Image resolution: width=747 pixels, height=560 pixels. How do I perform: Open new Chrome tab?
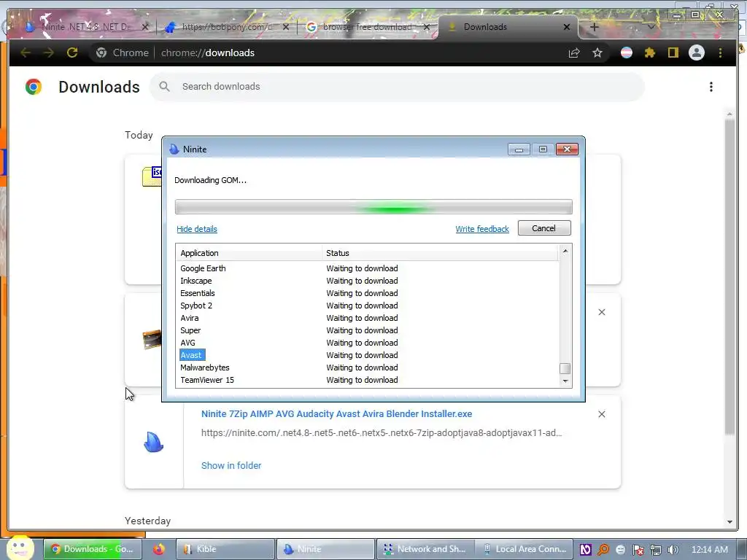click(594, 27)
